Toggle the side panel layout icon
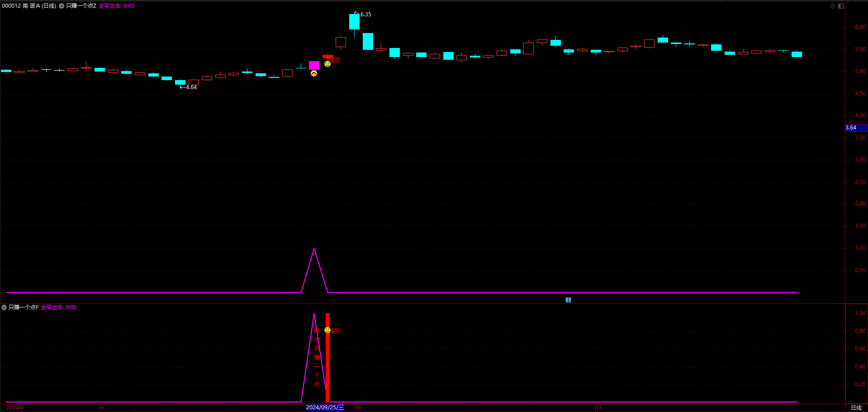 tap(841, 6)
